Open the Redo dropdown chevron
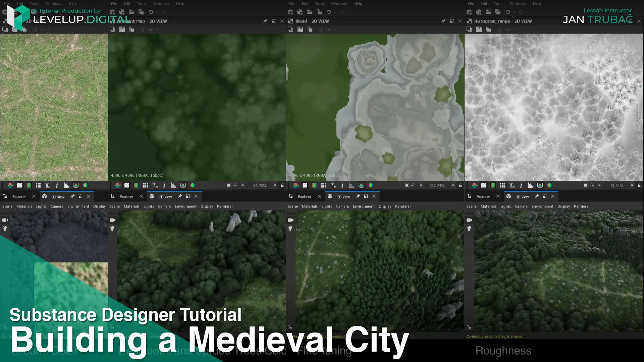 pos(170,12)
